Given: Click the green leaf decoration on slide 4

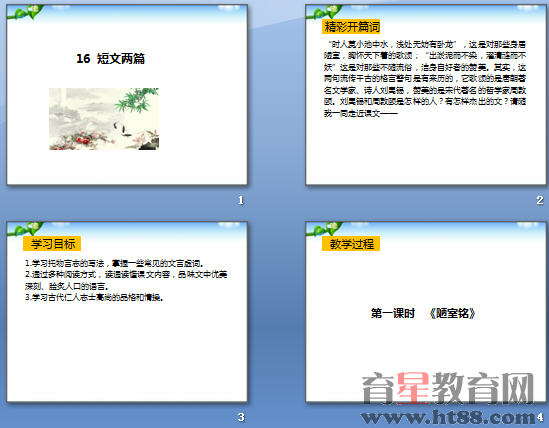Looking at the screenshot, I should 324,229.
